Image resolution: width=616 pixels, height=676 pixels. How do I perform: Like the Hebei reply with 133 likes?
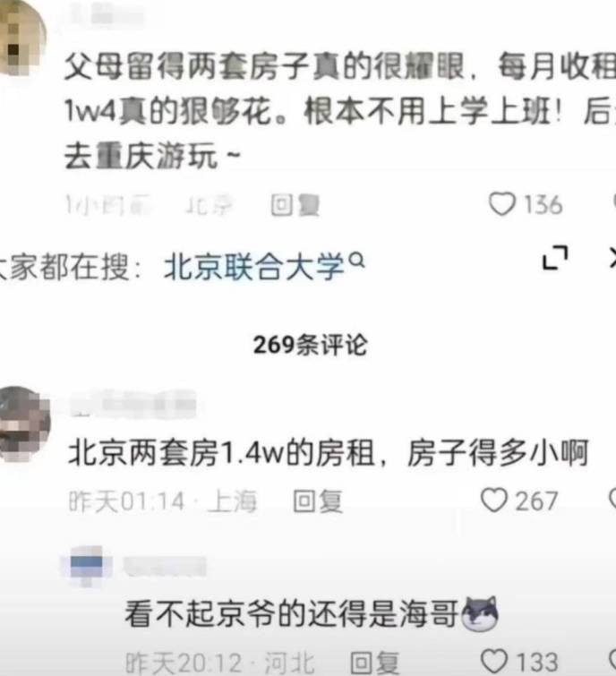494,662
